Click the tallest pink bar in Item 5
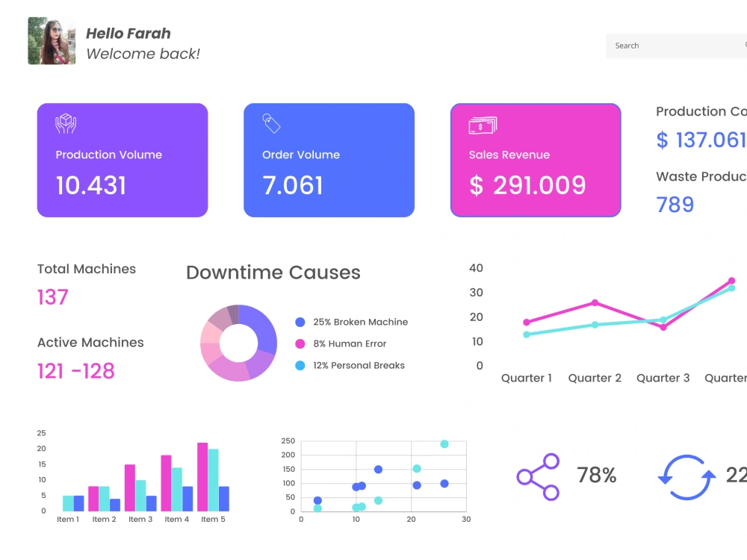747x560 pixels. coord(202,477)
